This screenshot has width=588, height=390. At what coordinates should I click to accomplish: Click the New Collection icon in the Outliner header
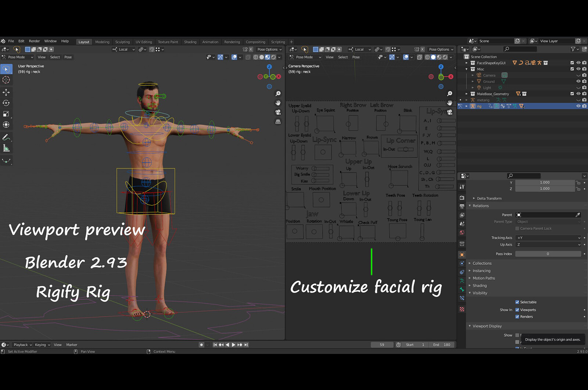point(584,49)
